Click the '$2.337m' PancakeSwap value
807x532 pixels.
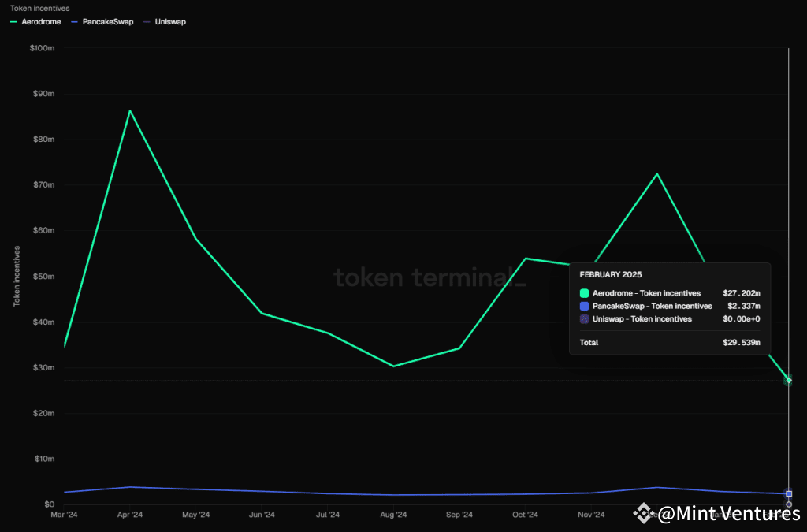point(744,306)
